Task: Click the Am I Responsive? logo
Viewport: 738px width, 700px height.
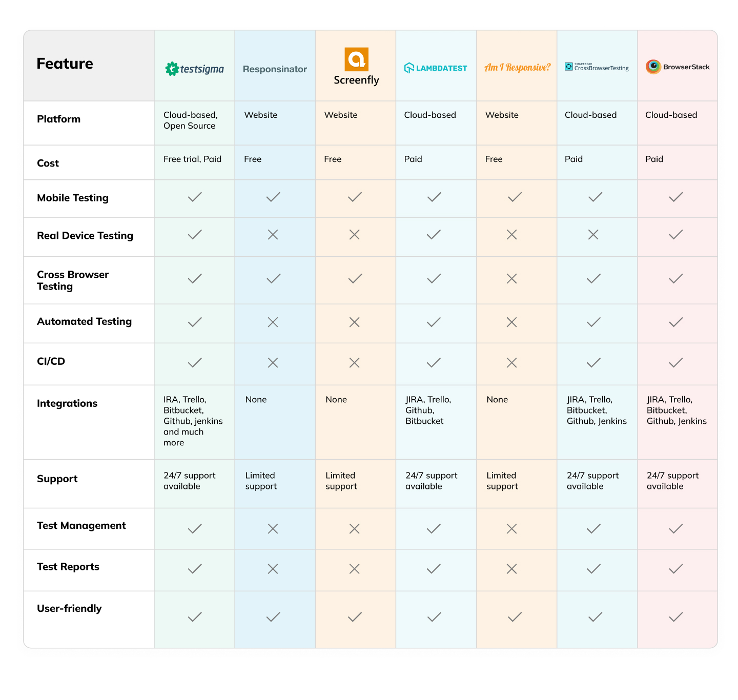Action: tap(517, 67)
